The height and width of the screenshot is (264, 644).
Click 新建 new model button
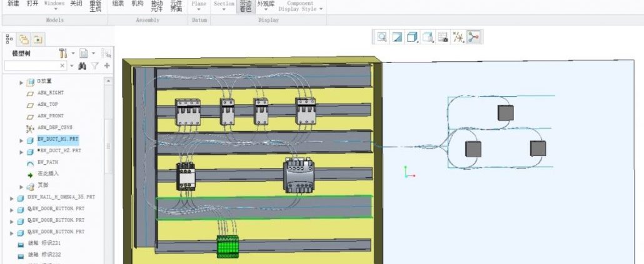(x=13, y=3)
